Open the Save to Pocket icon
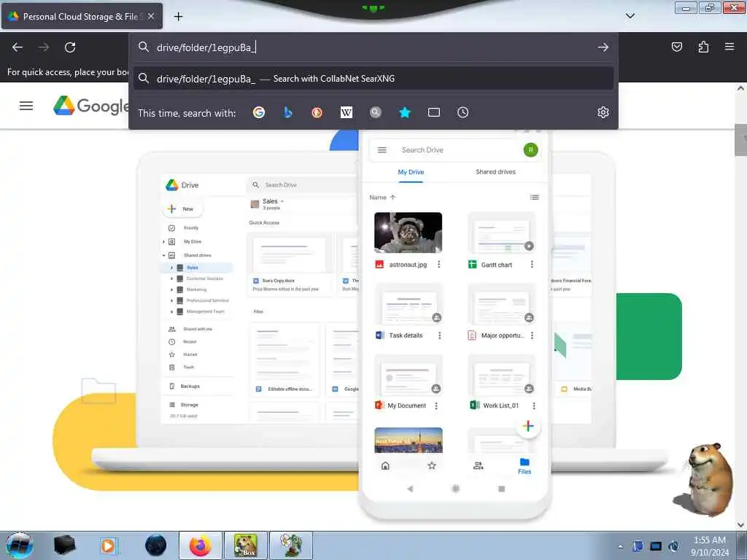The height and width of the screenshot is (560, 747). (x=677, y=47)
